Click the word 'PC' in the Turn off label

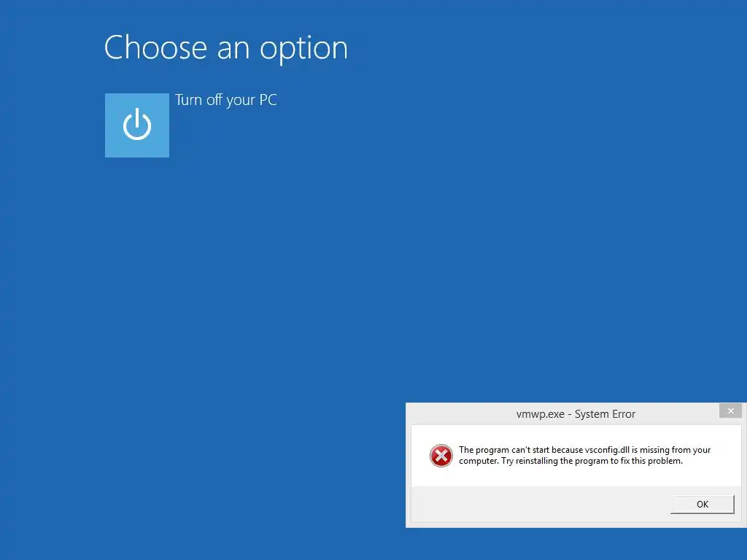click(x=268, y=100)
